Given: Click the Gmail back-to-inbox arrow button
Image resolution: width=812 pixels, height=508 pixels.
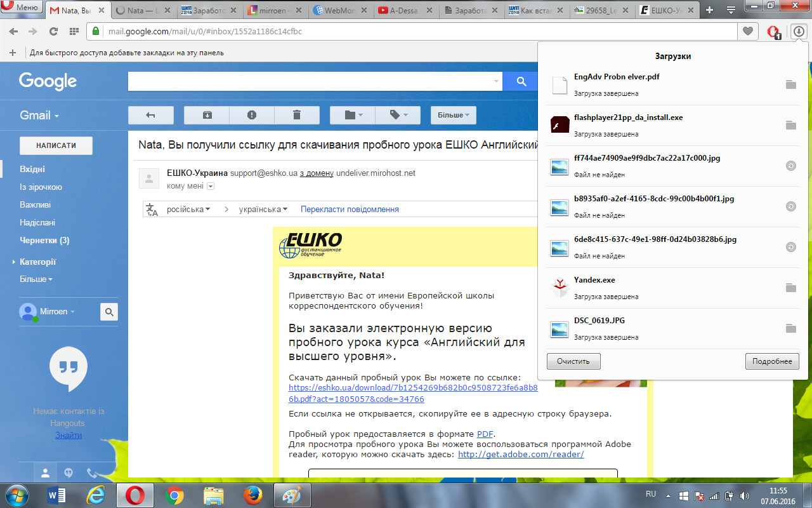Looking at the screenshot, I should point(151,115).
